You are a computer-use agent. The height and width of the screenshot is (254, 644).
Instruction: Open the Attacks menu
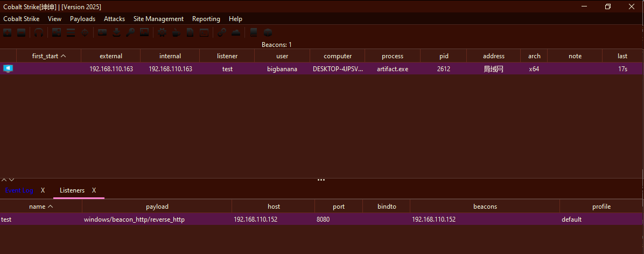click(114, 19)
